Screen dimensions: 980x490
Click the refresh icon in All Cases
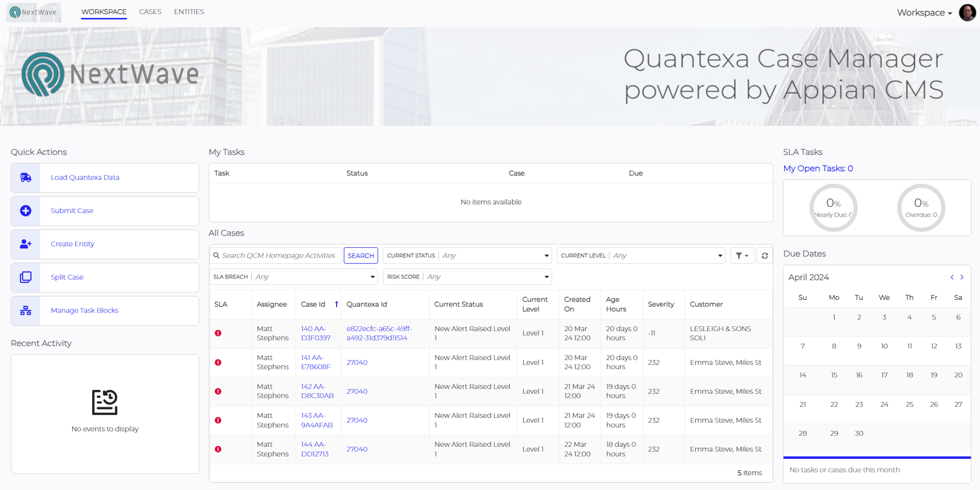click(764, 256)
